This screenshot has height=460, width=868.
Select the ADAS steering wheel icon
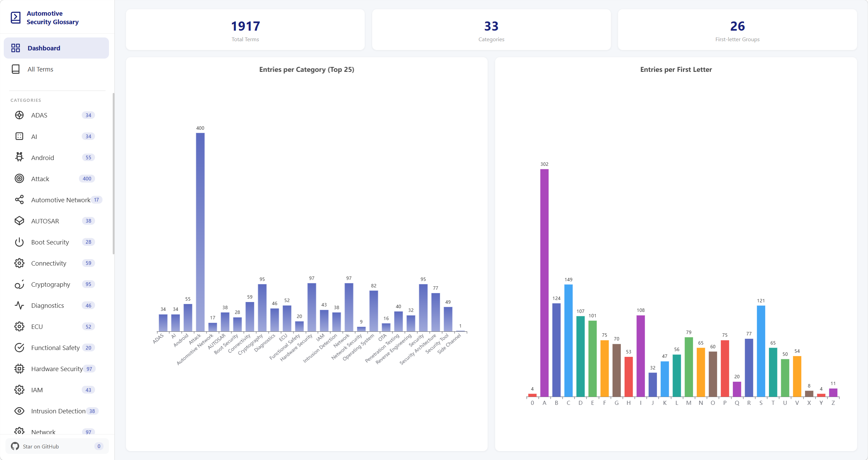19,115
